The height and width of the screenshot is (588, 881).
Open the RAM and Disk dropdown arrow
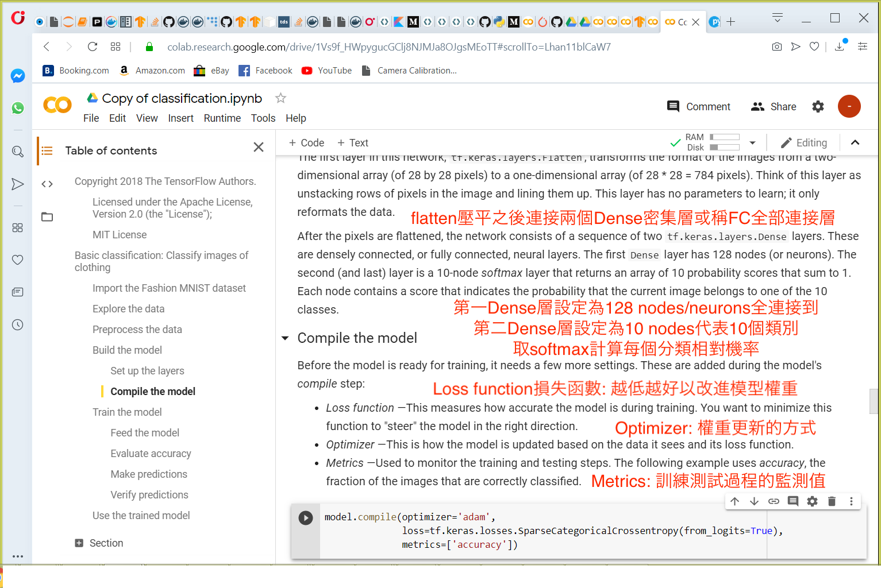pyautogui.click(x=752, y=142)
